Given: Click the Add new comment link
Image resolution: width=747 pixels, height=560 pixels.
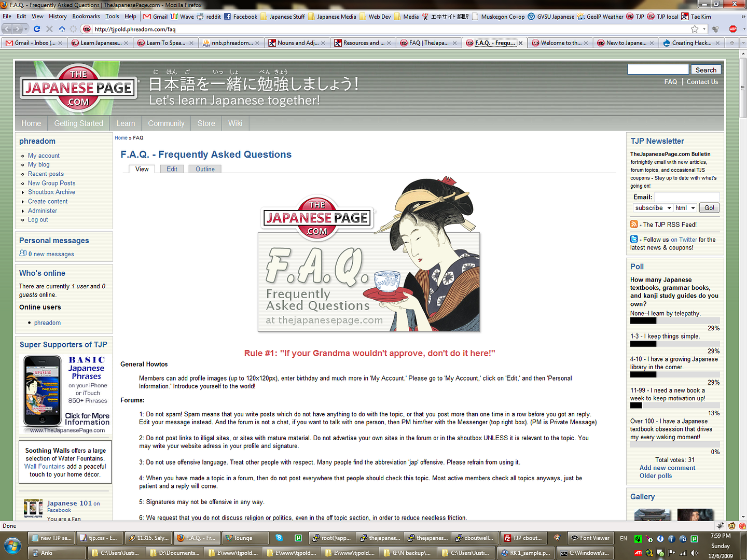Looking at the screenshot, I should 667,468.
